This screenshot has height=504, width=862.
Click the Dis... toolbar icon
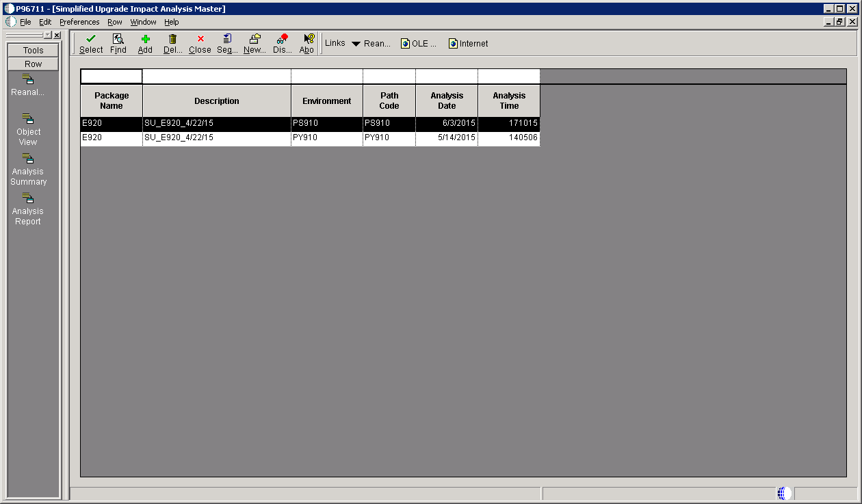(283, 39)
